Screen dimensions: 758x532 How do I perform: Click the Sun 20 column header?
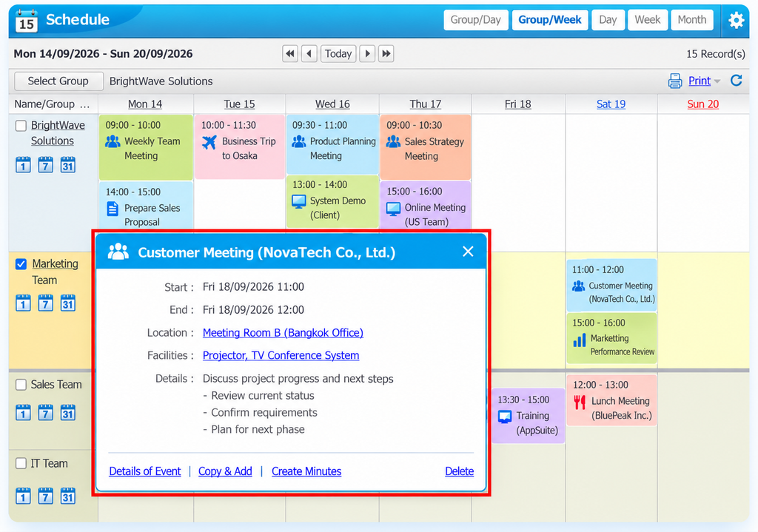coord(703,104)
